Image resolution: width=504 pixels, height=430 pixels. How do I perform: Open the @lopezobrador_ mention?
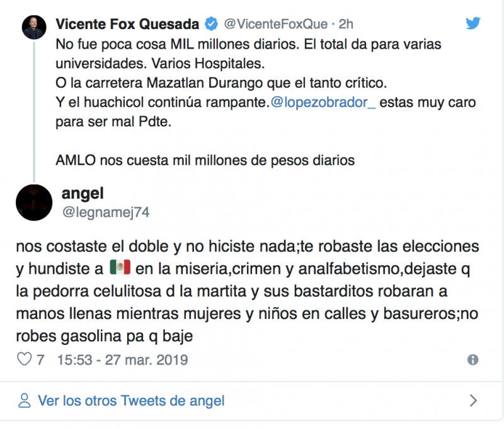(x=323, y=103)
